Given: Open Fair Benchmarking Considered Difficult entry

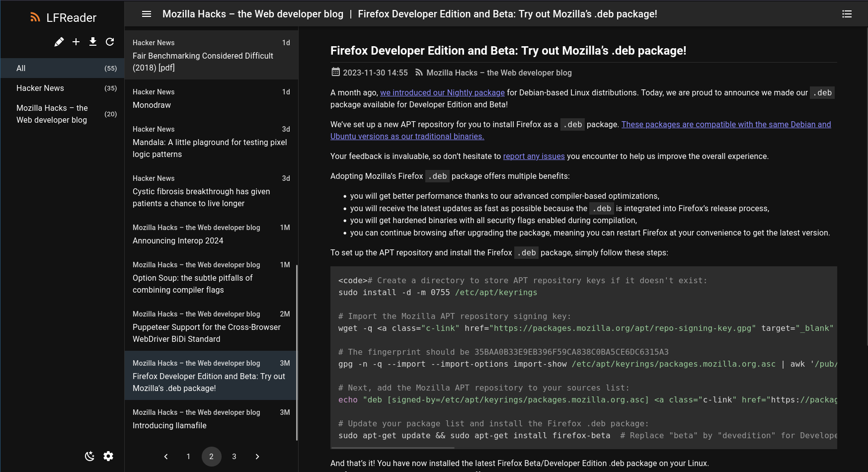Looking at the screenshot, I should (211, 55).
